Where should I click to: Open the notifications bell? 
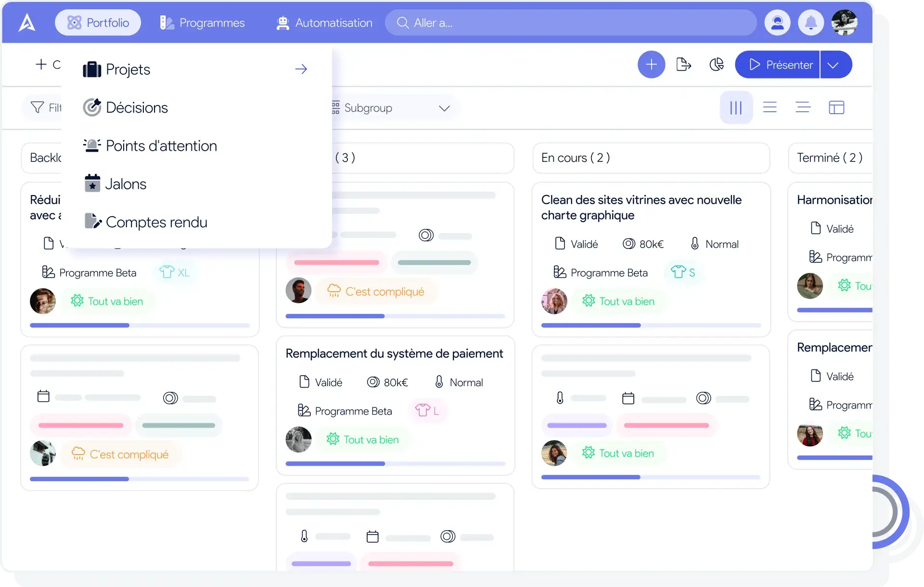click(x=811, y=23)
